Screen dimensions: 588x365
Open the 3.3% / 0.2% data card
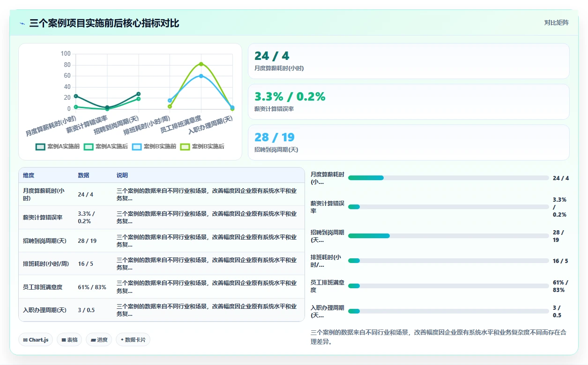click(x=409, y=102)
